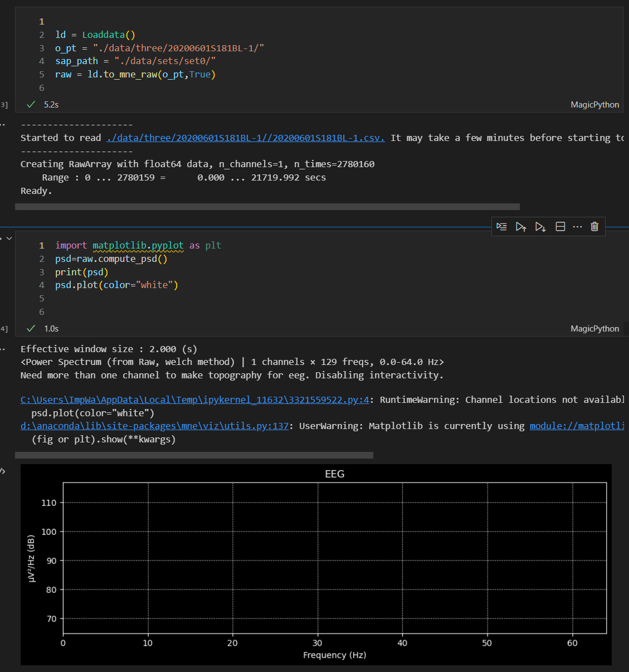Screen dimensions: 629x672
Task: Open more cell actions menu
Action: pos(577,226)
